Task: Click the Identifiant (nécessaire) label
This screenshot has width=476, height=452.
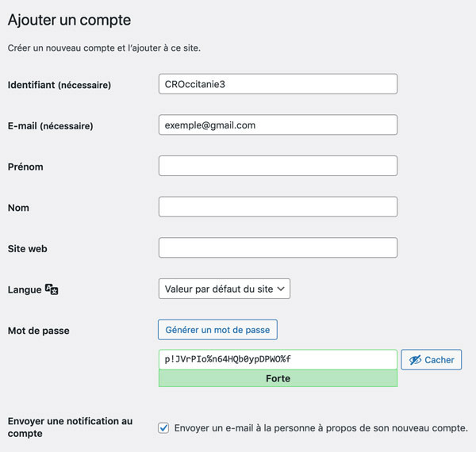Action: click(59, 85)
